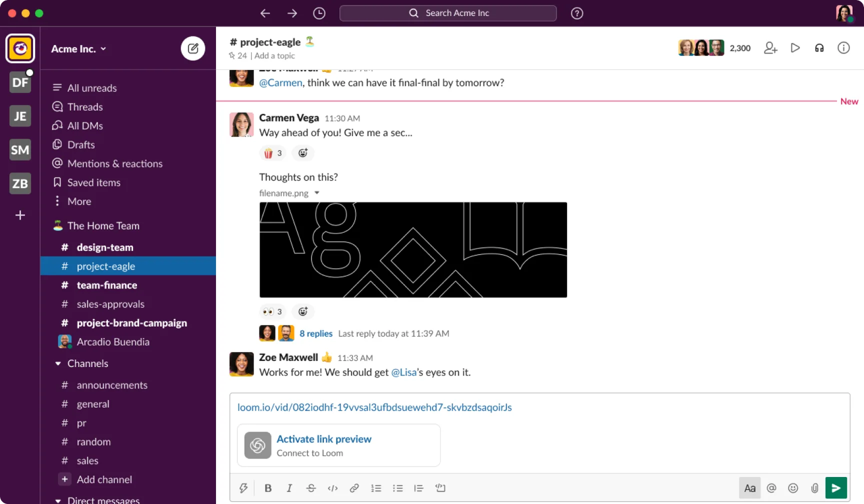Click the add people icon in header

tap(770, 48)
